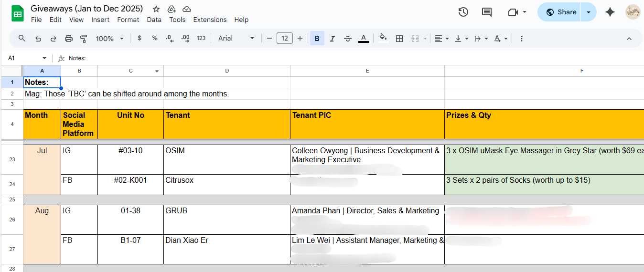Open the comments panel icon
The width and height of the screenshot is (644, 272).
tap(487, 12)
